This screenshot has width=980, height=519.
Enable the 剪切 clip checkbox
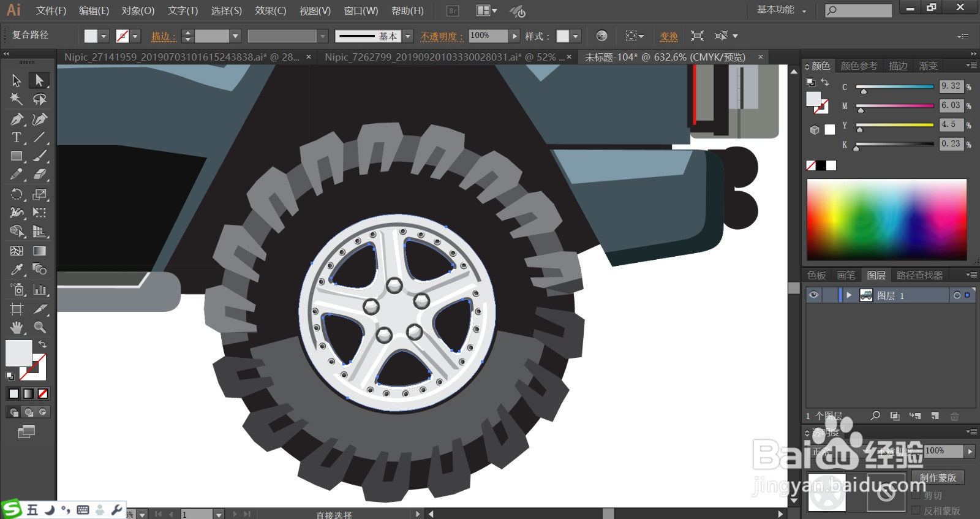pos(916,496)
